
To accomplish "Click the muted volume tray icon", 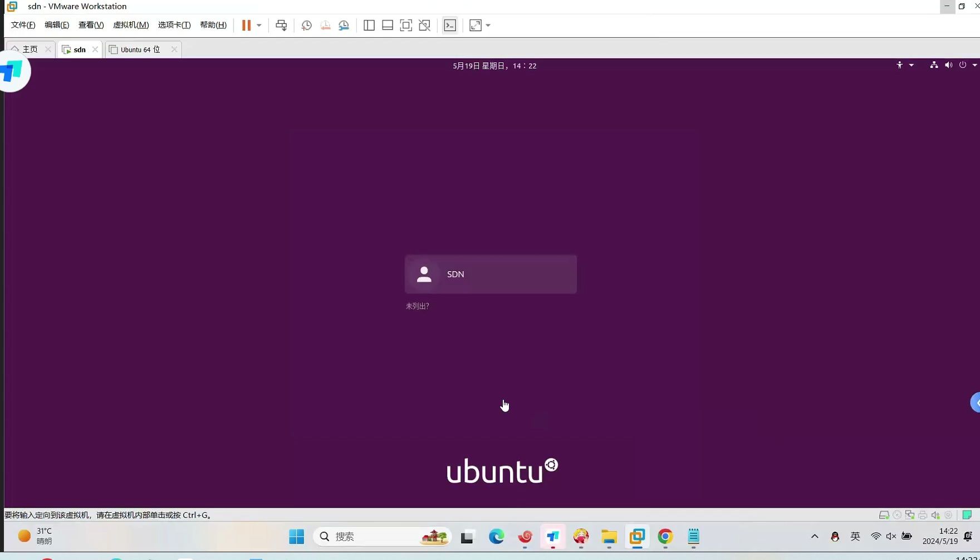I will tap(891, 537).
